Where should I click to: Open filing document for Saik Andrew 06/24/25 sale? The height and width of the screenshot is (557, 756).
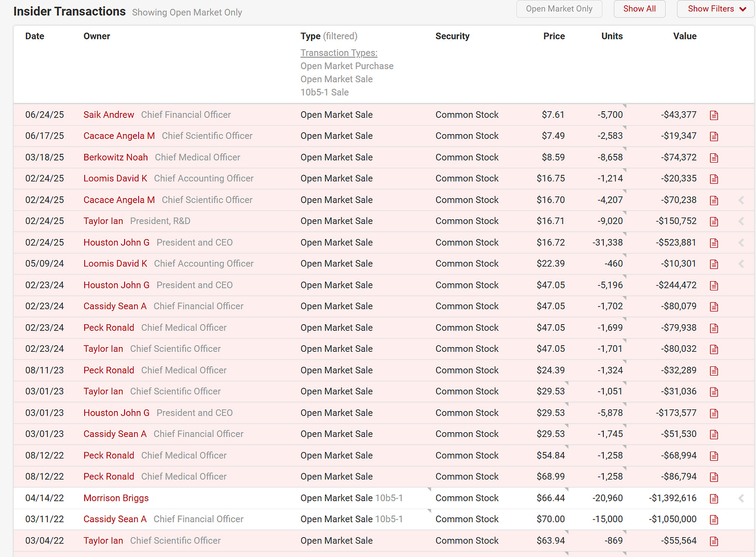click(x=714, y=115)
